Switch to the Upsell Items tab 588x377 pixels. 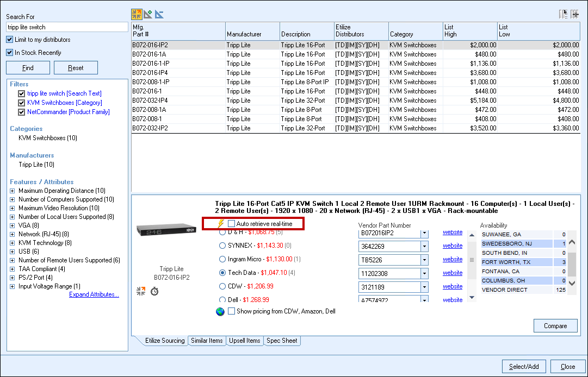pyautogui.click(x=245, y=341)
